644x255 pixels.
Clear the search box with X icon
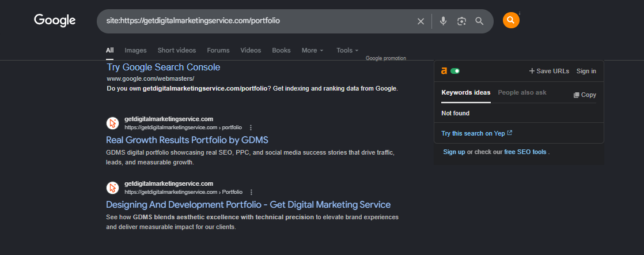pyautogui.click(x=421, y=21)
